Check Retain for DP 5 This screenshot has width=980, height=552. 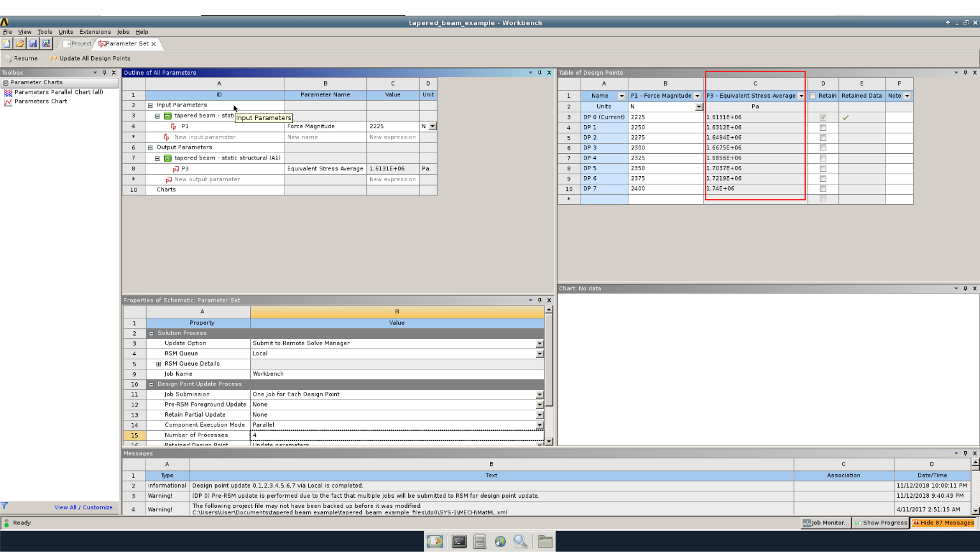[823, 168]
